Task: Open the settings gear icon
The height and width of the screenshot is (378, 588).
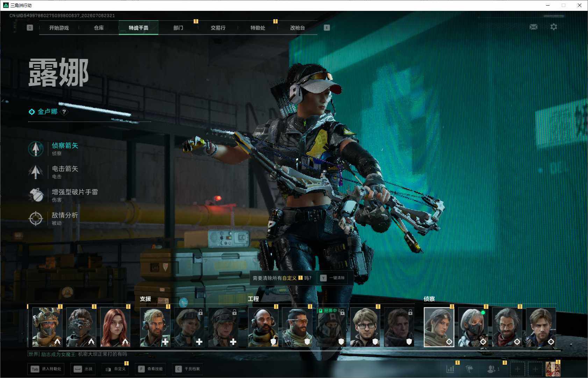Action: point(554,27)
